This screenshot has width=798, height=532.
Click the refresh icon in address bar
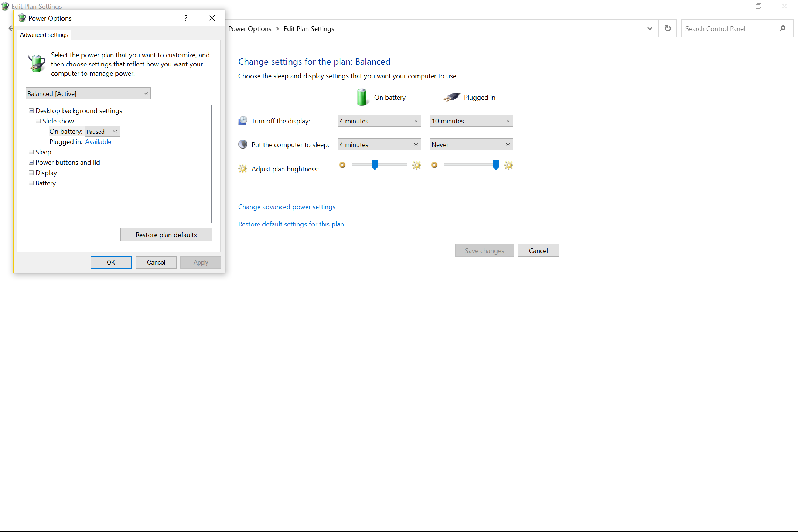[668, 28]
